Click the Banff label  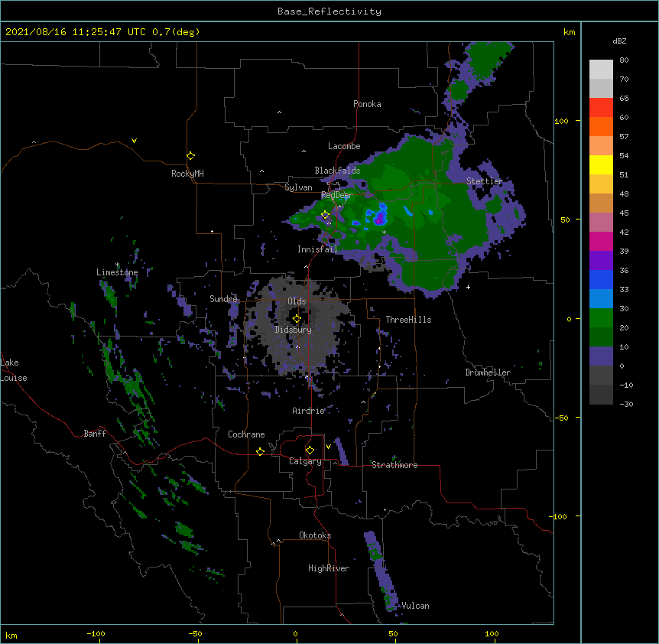pos(95,434)
